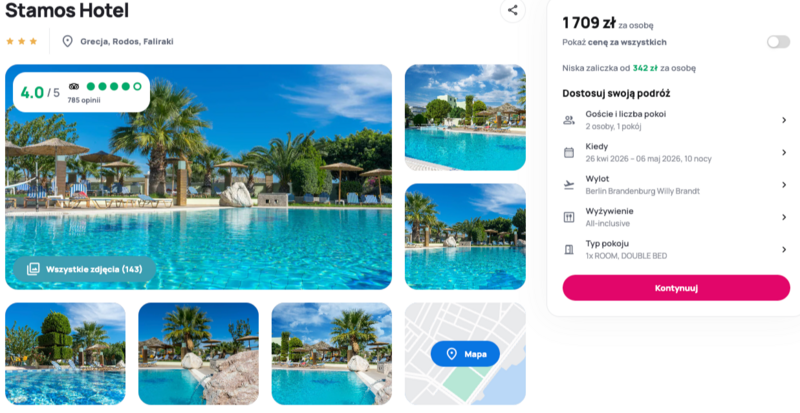Click the Grecja, Rodos, Faliraki location link
800x413 pixels.
tap(127, 42)
